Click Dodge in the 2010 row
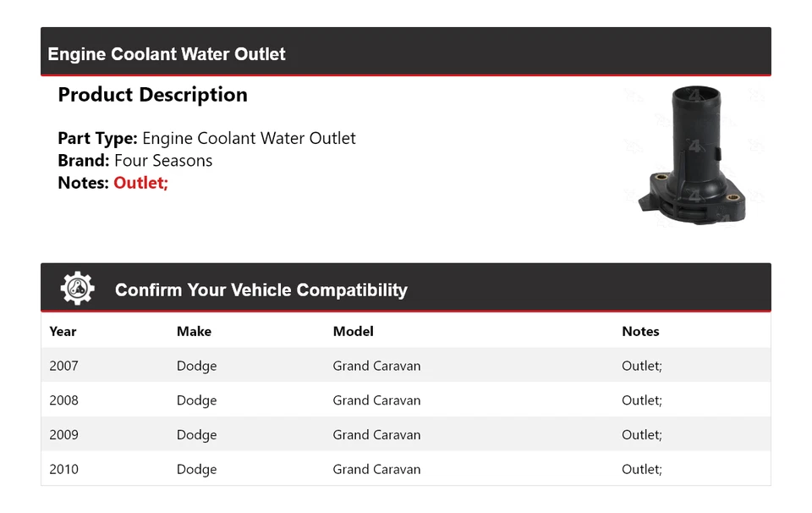Screen dimensions: 812x513 pyautogui.click(x=196, y=469)
